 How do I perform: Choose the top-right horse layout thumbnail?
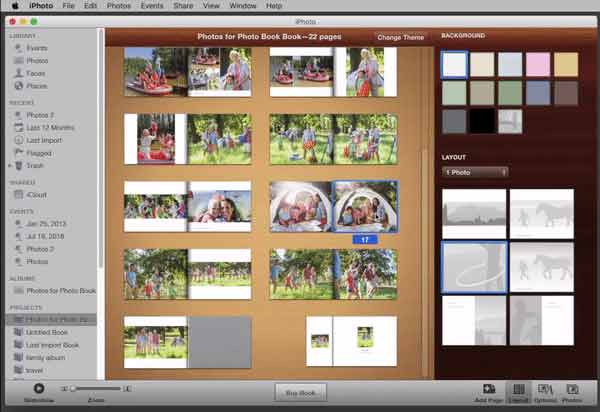pos(542,214)
